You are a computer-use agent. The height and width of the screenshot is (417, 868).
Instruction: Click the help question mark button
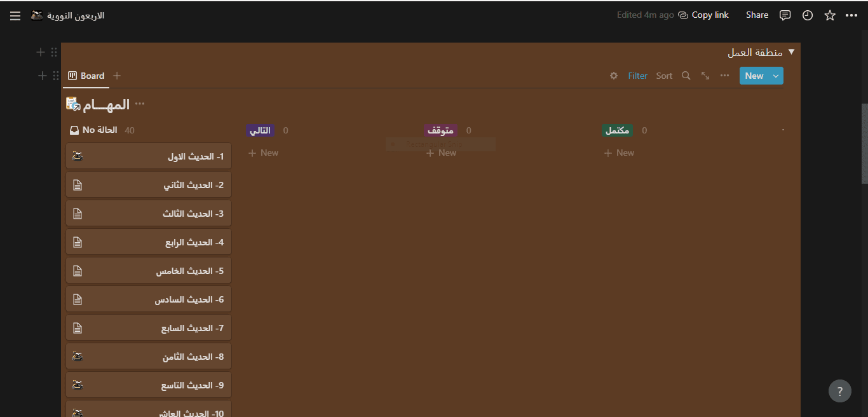click(x=839, y=391)
